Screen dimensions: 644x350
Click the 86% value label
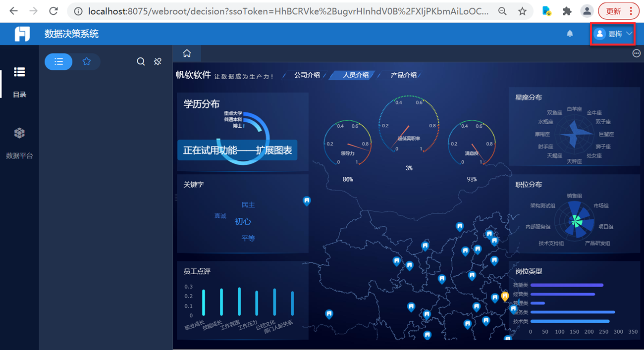coord(348,179)
